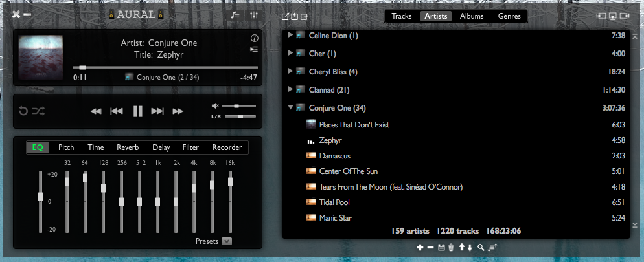Click the middle layout icon right of Genres
Screen dimensions: 644x262
[x=613, y=16]
